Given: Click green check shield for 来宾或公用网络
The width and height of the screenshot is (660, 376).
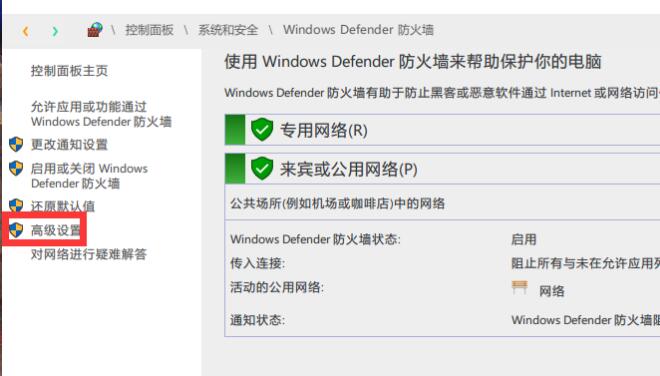Looking at the screenshot, I should (x=262, y=168).
